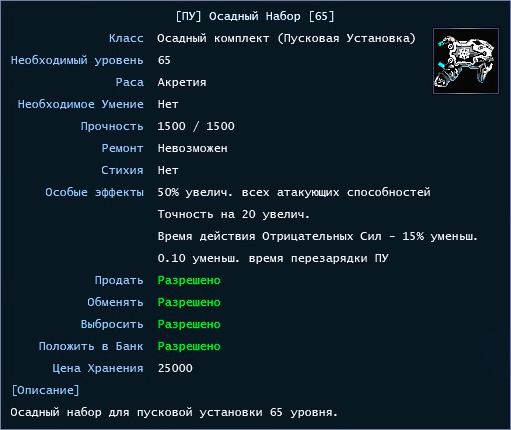Image resolution: width=511 pixels, height=430 pixels.
Task: Click the Разрешено next to Положить в Банк
Action: tap(189, 346)
